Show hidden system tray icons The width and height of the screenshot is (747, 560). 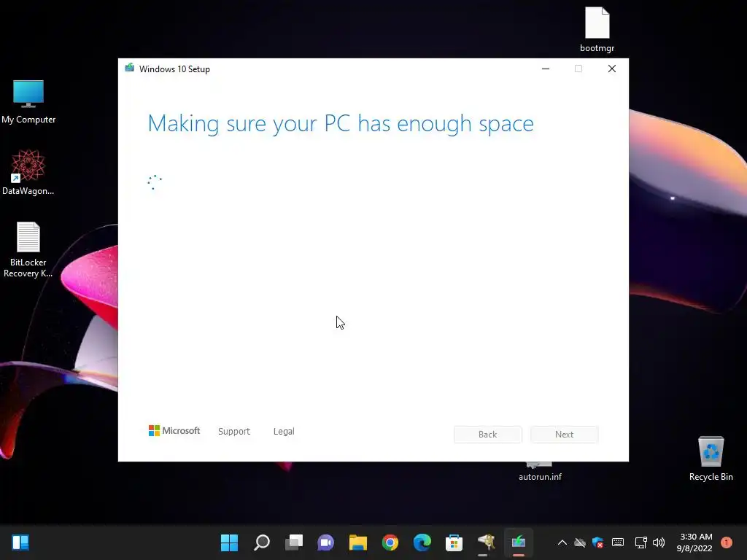pyautogui.click(x=562, y=542)
